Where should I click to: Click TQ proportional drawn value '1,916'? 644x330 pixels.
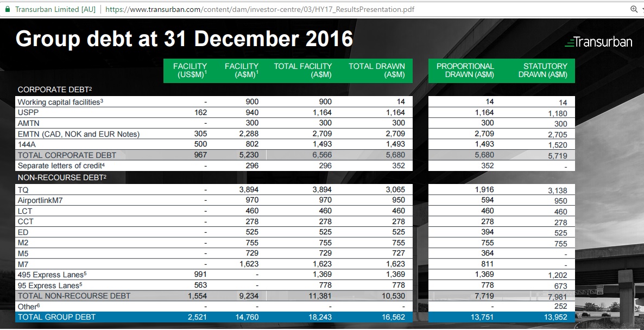[x=484, y=189]
